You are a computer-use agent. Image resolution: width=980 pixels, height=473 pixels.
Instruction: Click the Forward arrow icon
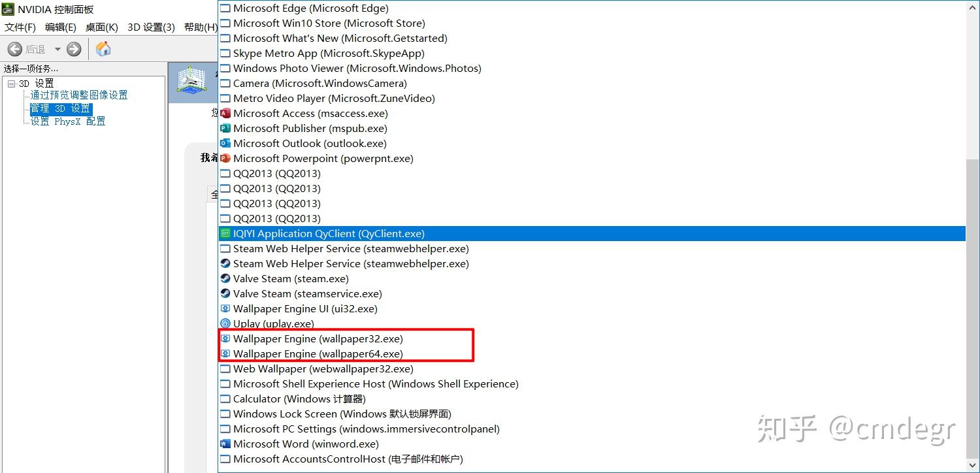click(x=74, y=49)
